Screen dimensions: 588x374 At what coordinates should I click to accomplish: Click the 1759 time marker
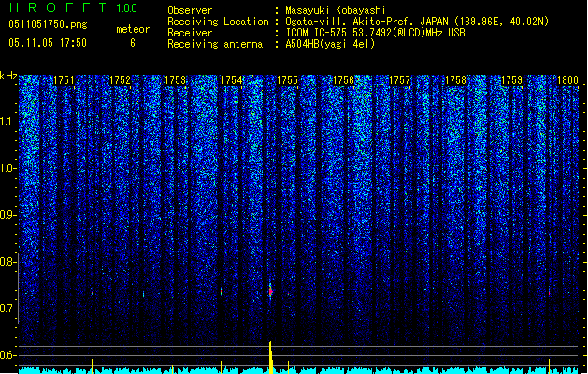pos(511,80)
